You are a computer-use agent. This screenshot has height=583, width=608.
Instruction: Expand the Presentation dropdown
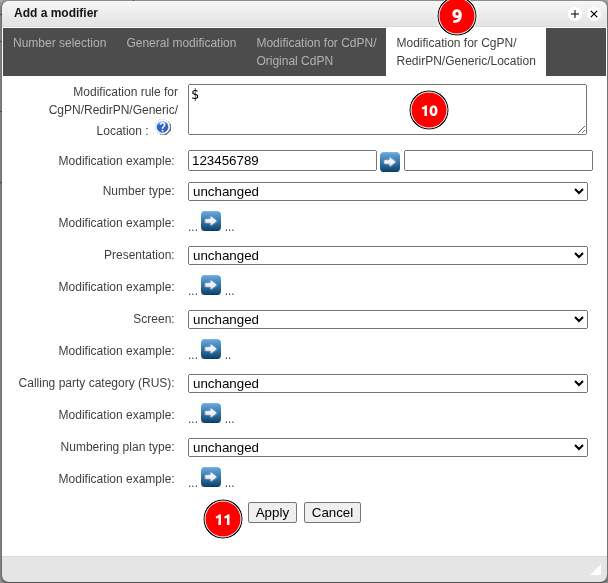[387, 255]
